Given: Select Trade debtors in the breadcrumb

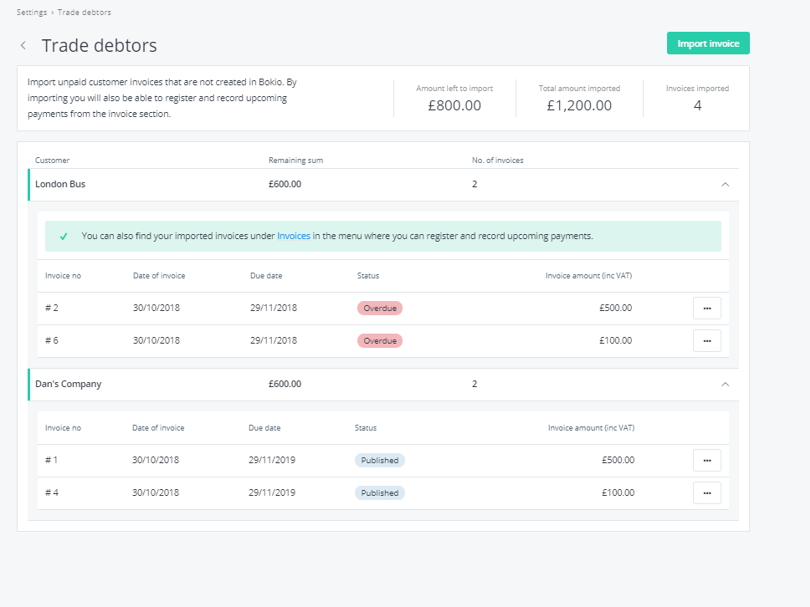Looking at the screenshot, I should click(x=83, y=12).
